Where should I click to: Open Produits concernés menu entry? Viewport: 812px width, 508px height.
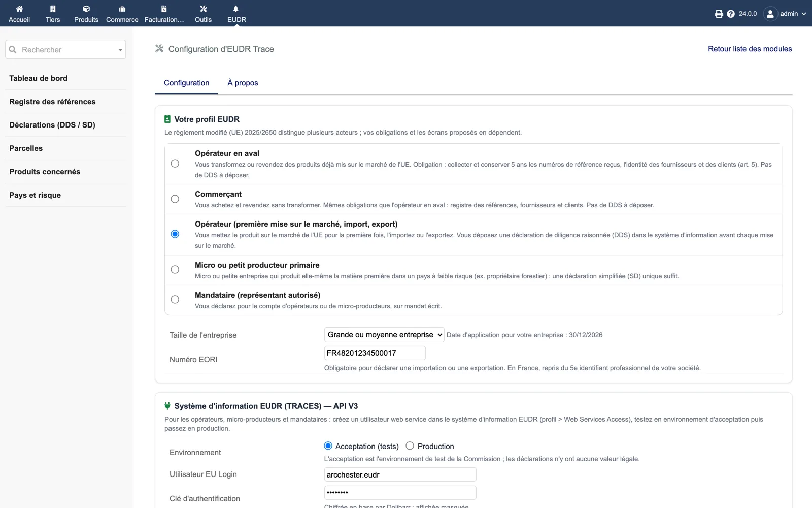click(x=45, y=172)
